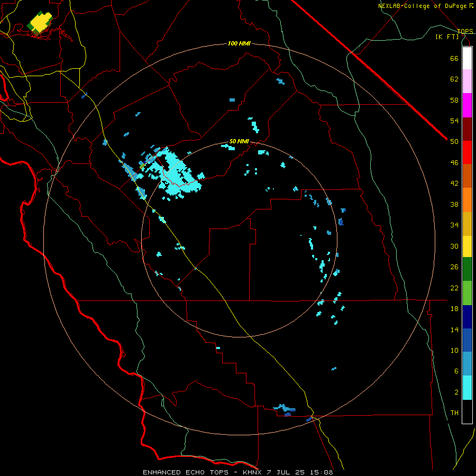Click the 58 legend value
The image size is (476, 476).
454,100
